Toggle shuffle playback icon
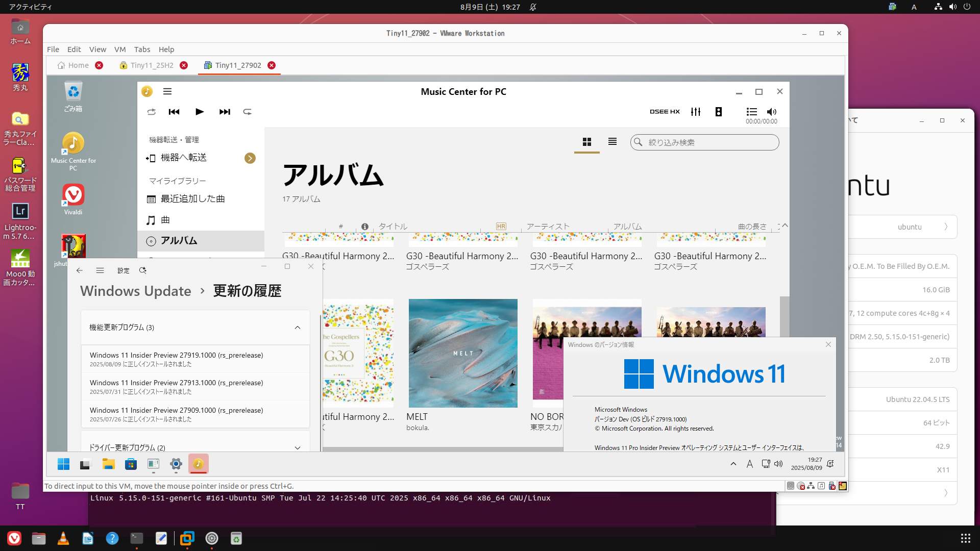Viewport: 980px width, 551px height. 151,112
